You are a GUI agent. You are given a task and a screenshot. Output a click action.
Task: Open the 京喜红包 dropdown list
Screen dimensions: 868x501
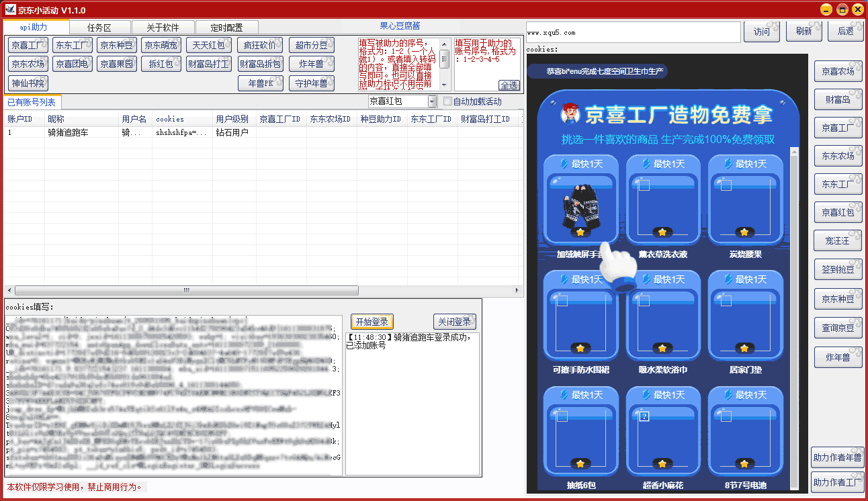pos(432,101)
